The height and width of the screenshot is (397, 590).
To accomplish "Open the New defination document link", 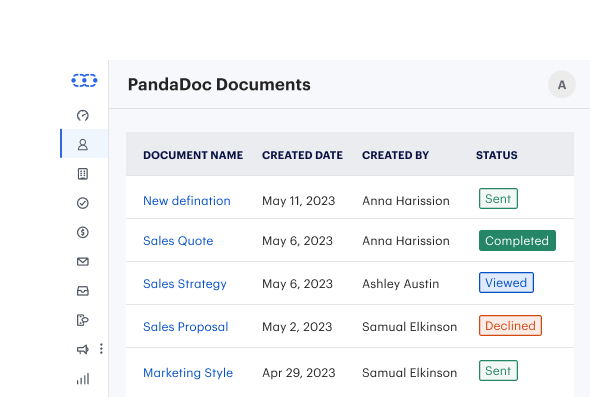I will click(x=187, y=201).
